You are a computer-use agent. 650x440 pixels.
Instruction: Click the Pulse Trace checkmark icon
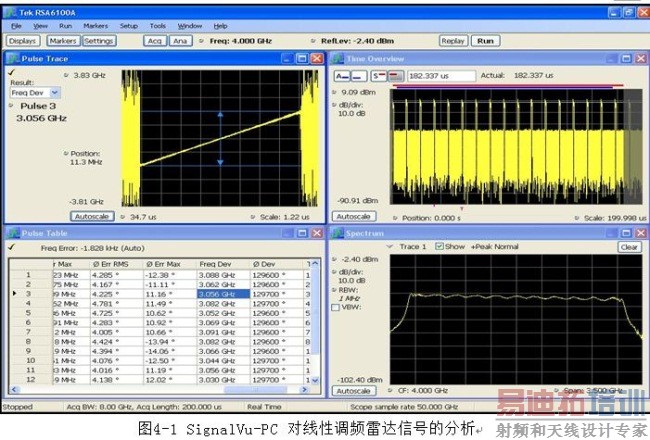(x=11, y=73)
